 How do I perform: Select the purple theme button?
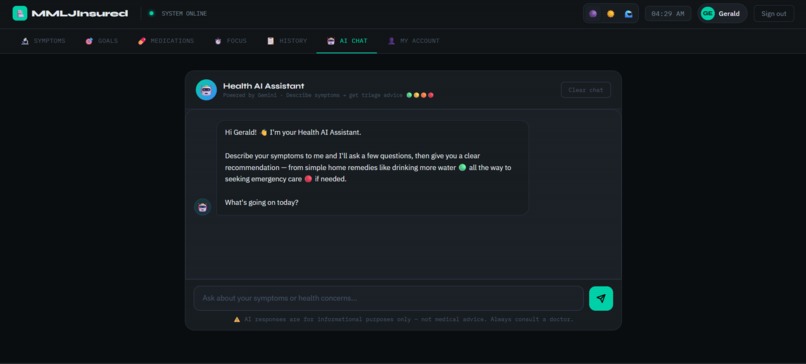click(x=593, y=14)
